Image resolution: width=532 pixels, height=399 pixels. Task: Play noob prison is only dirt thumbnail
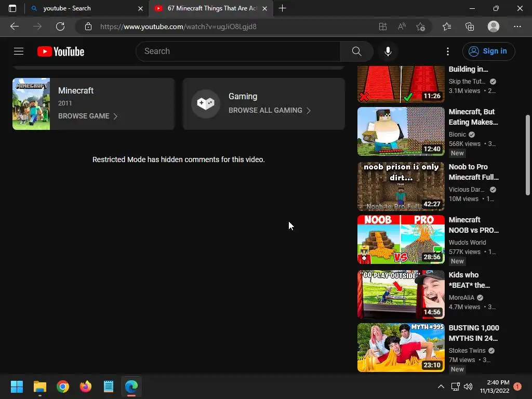(x=401, y=187)
